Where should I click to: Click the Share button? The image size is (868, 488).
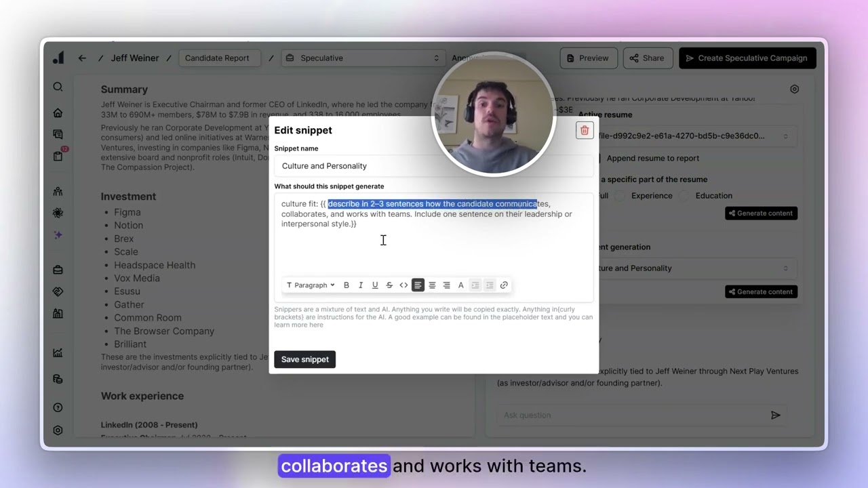[648, 58]
